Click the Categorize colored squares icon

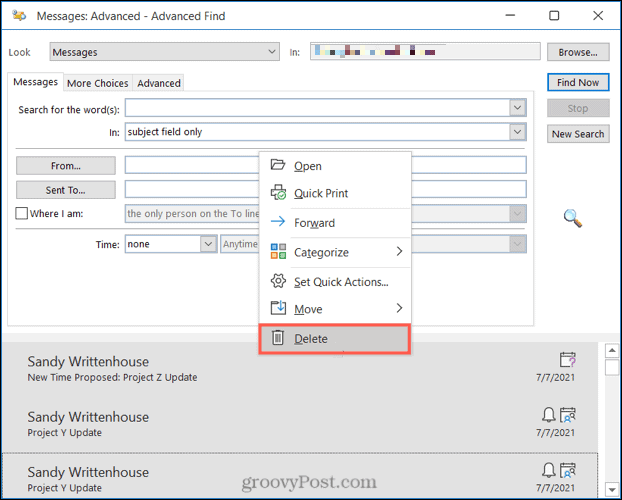278,252
